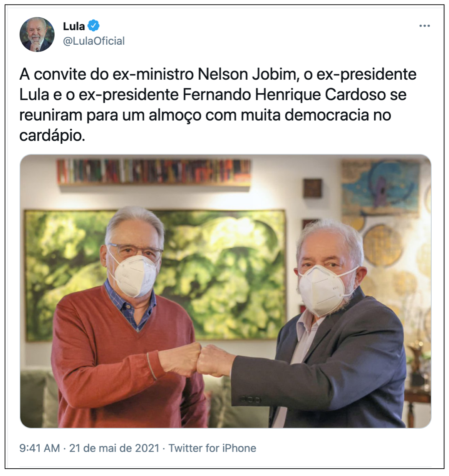Click the 21 de mai de 2021 date
449x476 pixels.
tap(114, 448)
